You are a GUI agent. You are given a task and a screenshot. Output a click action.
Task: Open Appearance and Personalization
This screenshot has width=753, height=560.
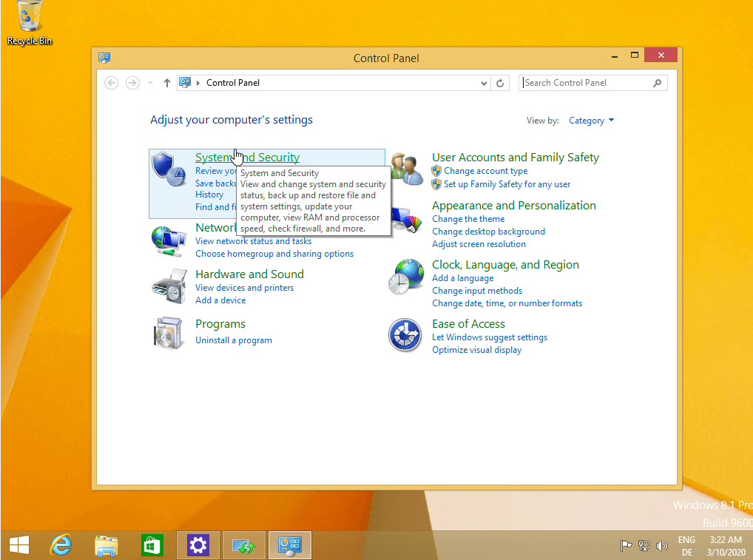point(514,206)
